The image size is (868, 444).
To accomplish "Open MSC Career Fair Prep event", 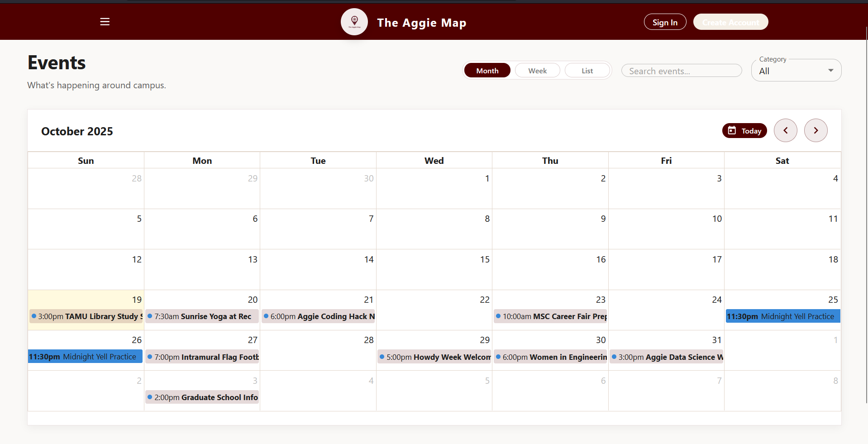I will (x=551, y=316).
